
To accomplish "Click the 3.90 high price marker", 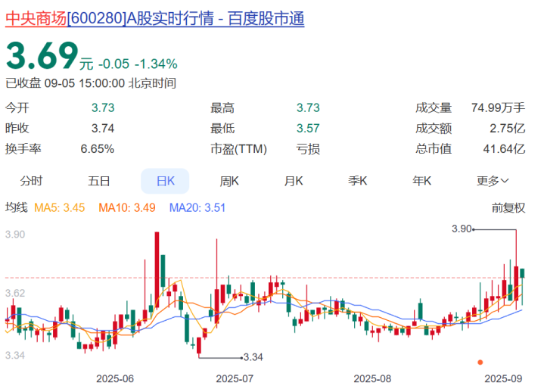I will (x=462, y=229).
